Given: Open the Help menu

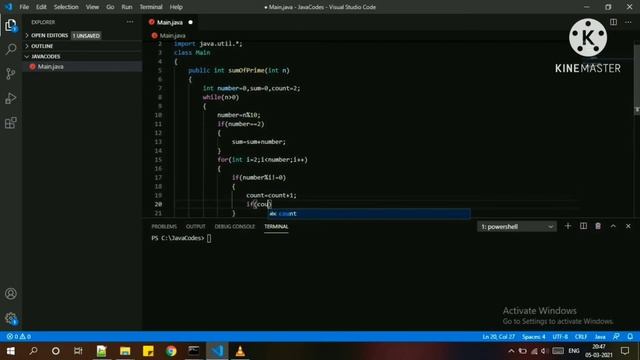Looking at the screenshot, I should tap(176, 7).
